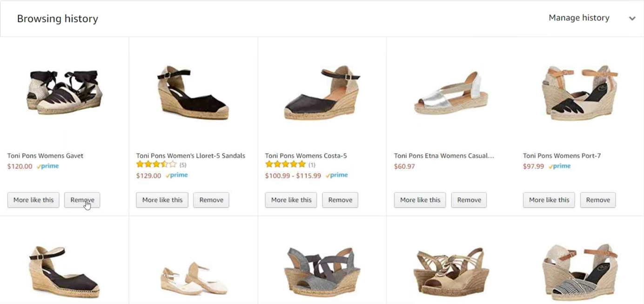Open the Port-7 wedge product image

click(580, 93)
